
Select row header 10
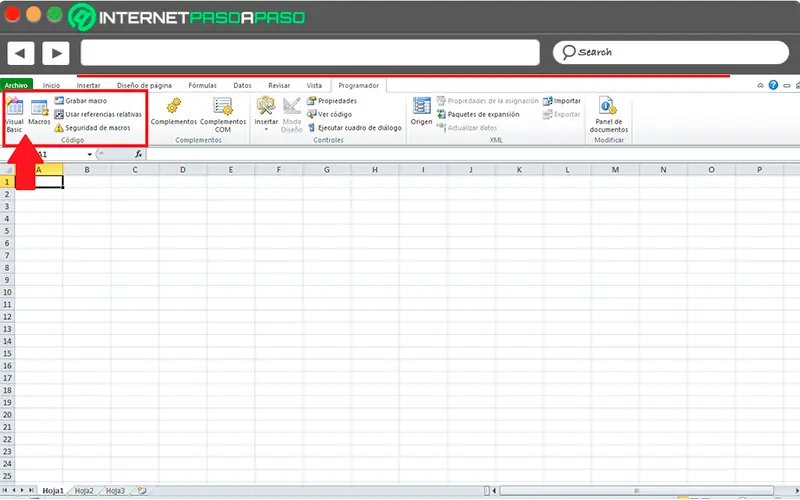point(7,292)
